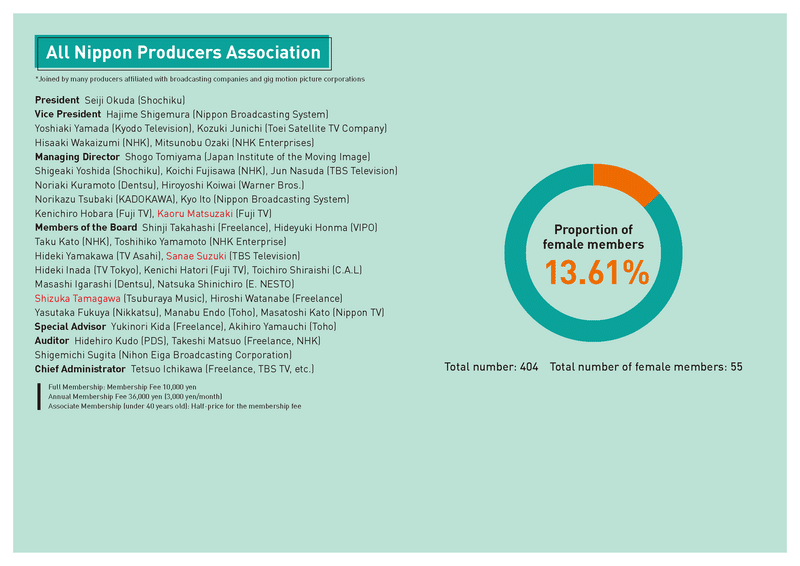Click the 'Proportion of female members' chart label
This screenshot has height=566, width=800.
click(x=593, y=237)
